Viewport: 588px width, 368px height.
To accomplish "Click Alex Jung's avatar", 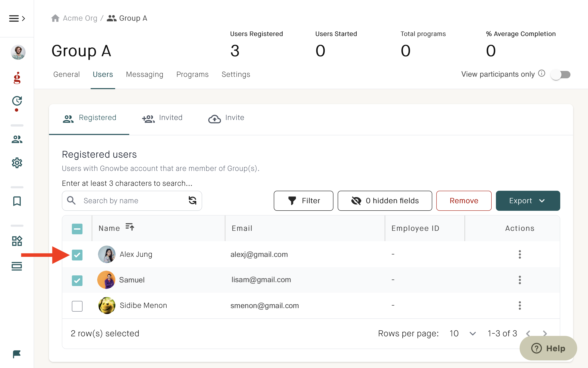I will (x=107, y=254).
